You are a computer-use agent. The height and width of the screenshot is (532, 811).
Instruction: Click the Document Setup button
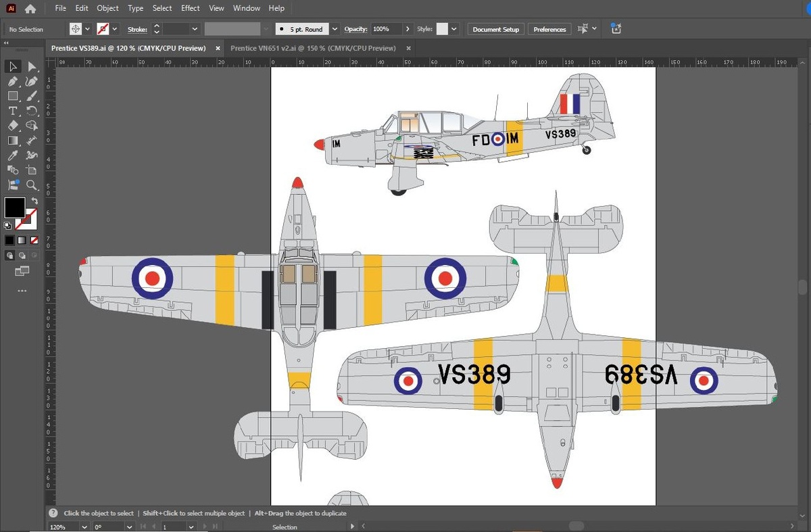tap(495, 29)
